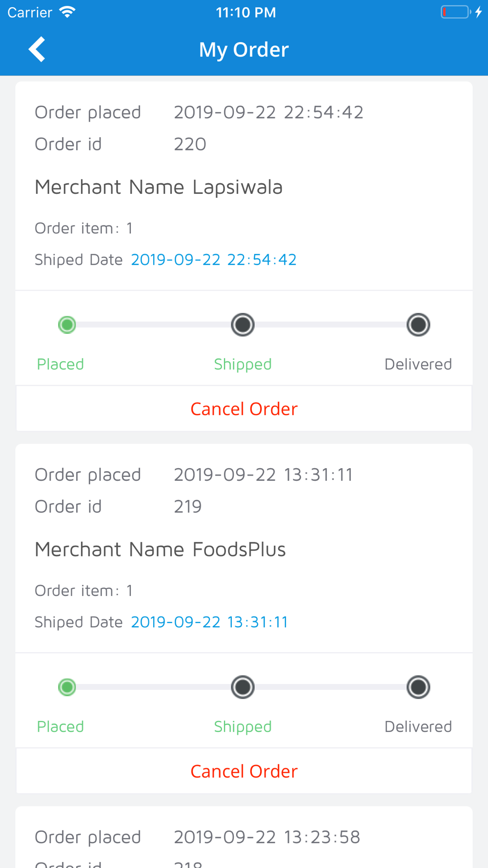
Task: Tap green Placed dot for order 220
Action: [67, 325]
